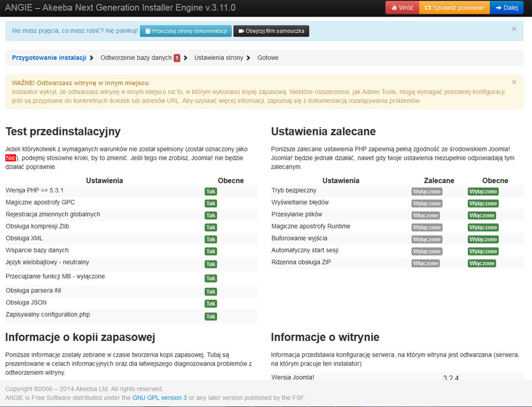Click Tak badge for Obsługa XML
This screenshot has width=532, height=407.
coord(211,240)
